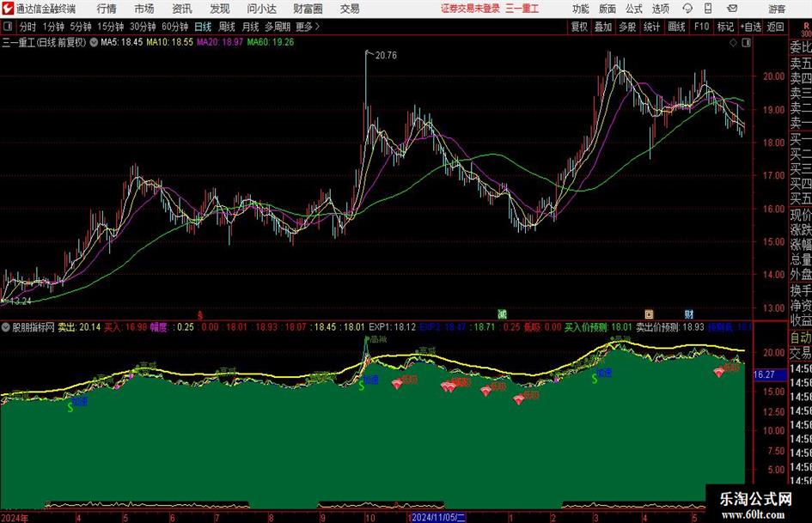The image size is (812, 523).
Task: Click the 游客 guest account label
Action: [x=777, y=9]
